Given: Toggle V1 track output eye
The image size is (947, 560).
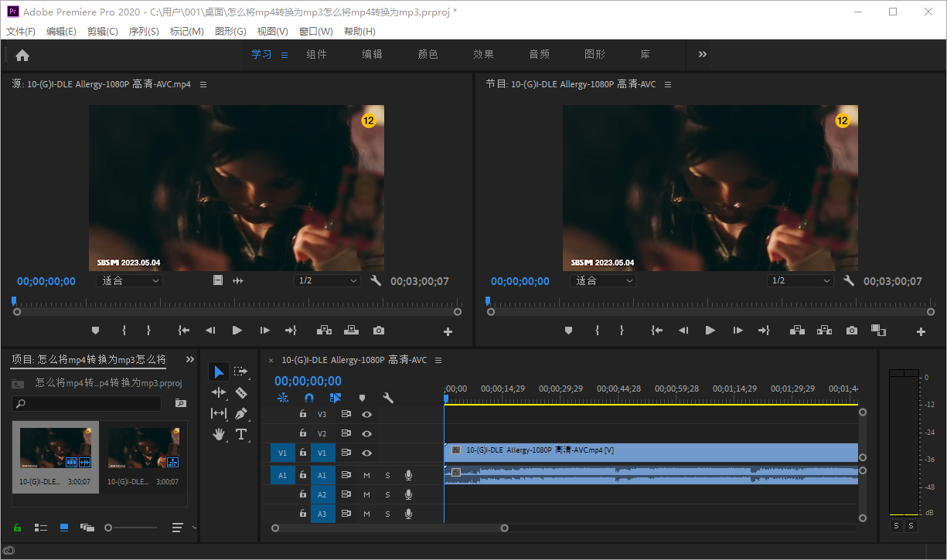Looking at the screenshot, I should coord(367,453).
